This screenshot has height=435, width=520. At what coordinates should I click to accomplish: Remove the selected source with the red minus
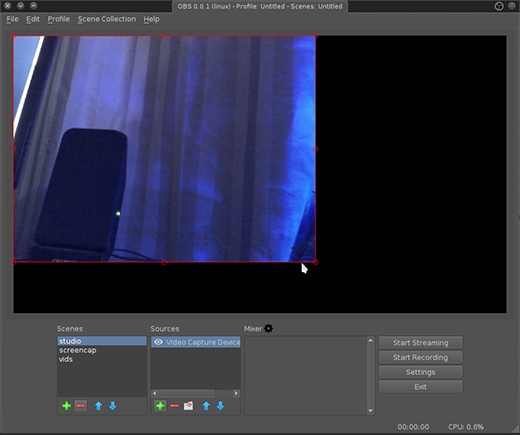point(174,406)
